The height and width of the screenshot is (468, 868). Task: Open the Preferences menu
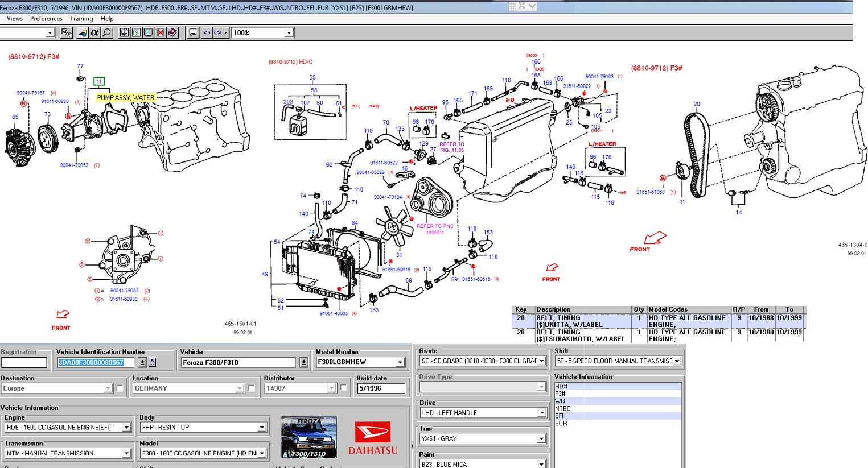(46, 19)
